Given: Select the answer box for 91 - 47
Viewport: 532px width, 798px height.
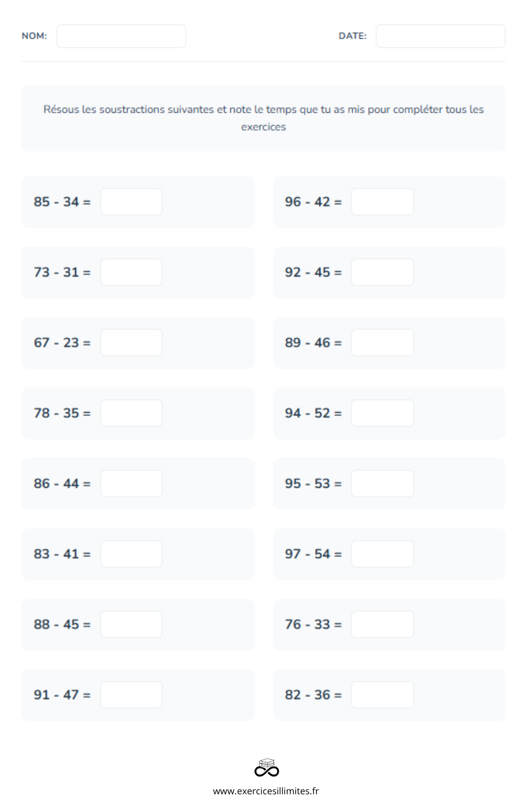Looking at the screenshot, I should 131,695.
